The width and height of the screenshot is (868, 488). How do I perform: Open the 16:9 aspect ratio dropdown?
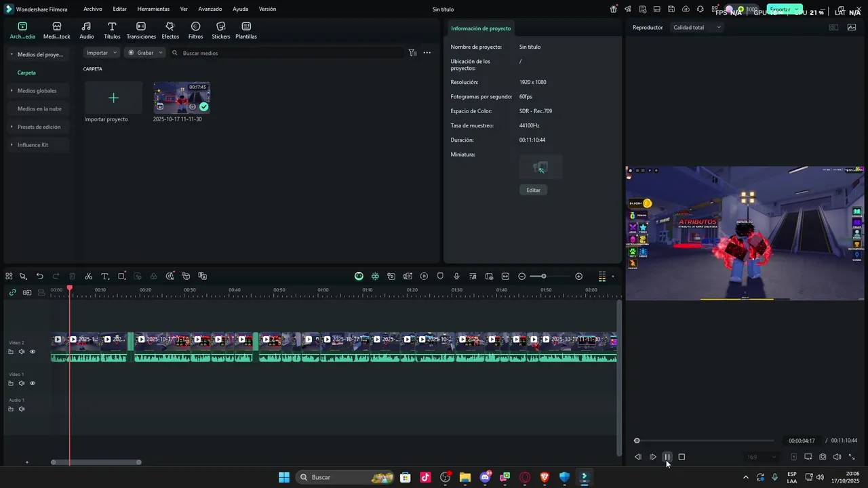click(x=762, y=457)
